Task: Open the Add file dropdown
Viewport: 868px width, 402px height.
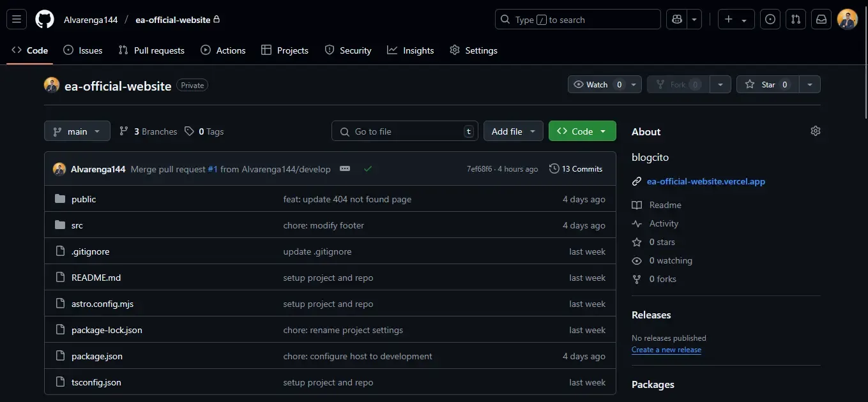Action: click(x=513, y=131)
